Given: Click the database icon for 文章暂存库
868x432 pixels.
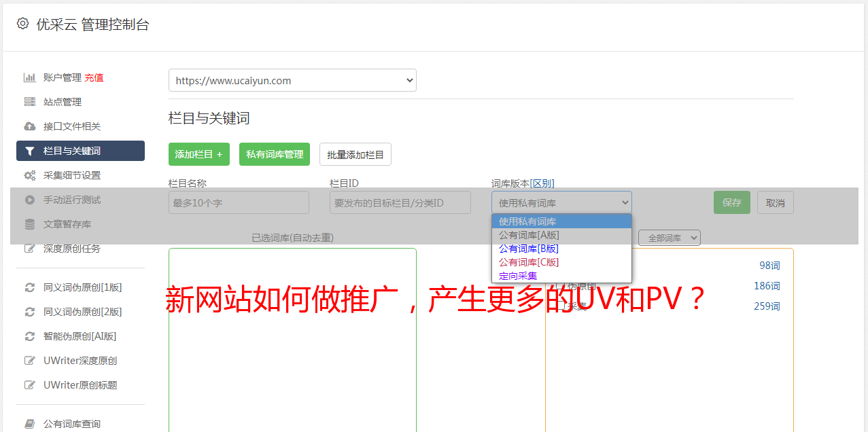Looking at the screenshot, I should [29, 224].
